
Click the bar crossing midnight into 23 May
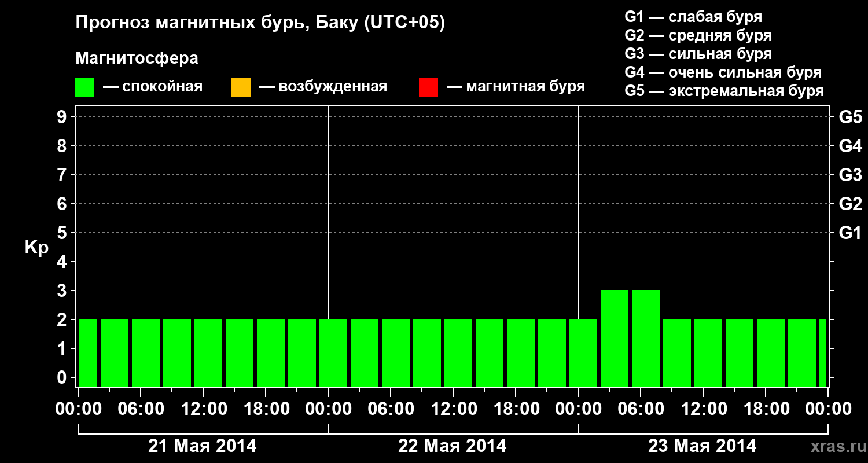click(583, 352)
